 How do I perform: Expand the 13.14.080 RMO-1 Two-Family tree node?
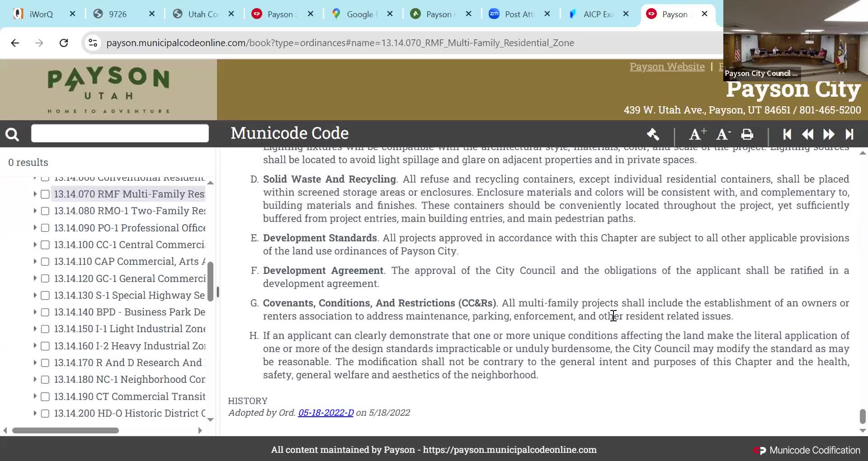(x=35, y=211)
